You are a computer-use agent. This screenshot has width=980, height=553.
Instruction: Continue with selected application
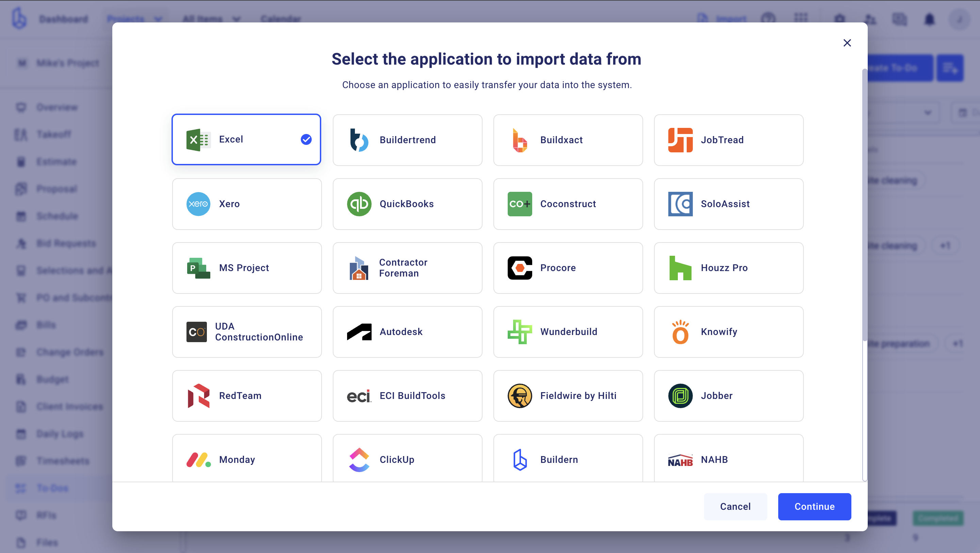tap(814, 507)
